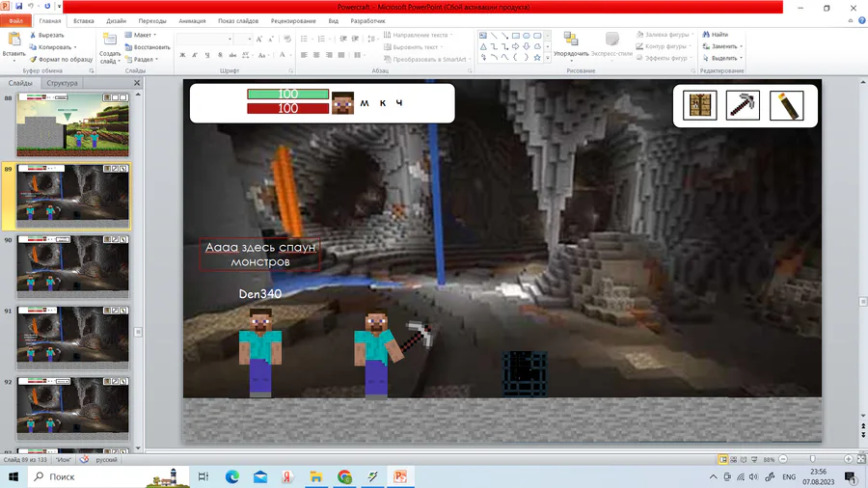Close the slides pane
868x488 pixels.
[x=137, y=83]
